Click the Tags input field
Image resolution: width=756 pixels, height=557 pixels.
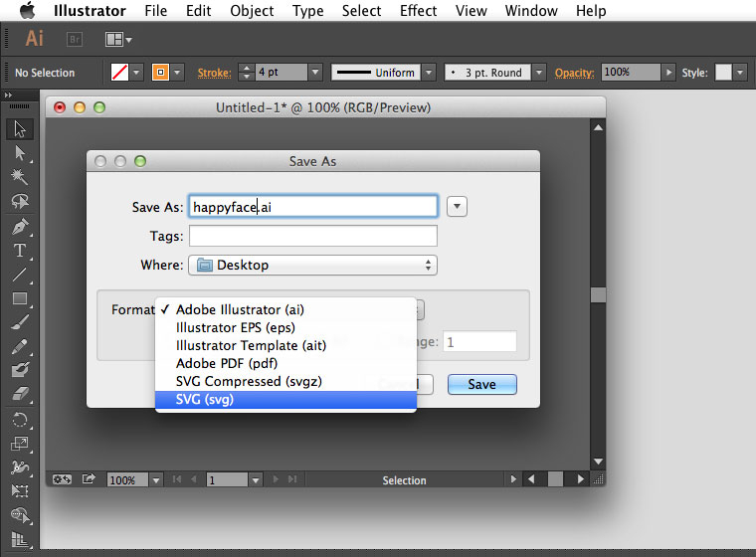point(313,236)
